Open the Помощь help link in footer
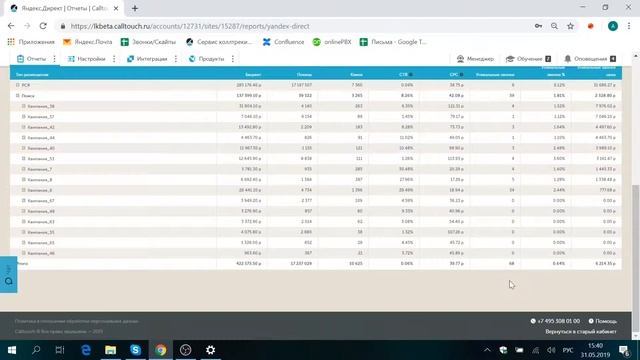640x360 pixels. click(603, 321)
